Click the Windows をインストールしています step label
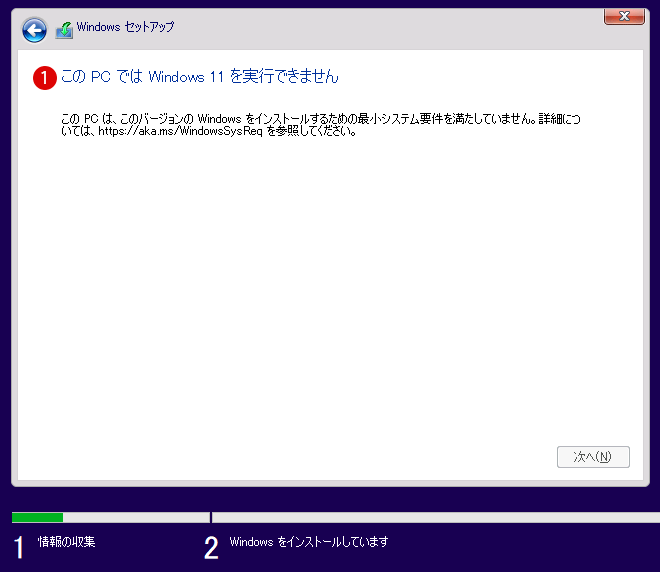Viewport: 660px width, 572px height. pos(309,541)
